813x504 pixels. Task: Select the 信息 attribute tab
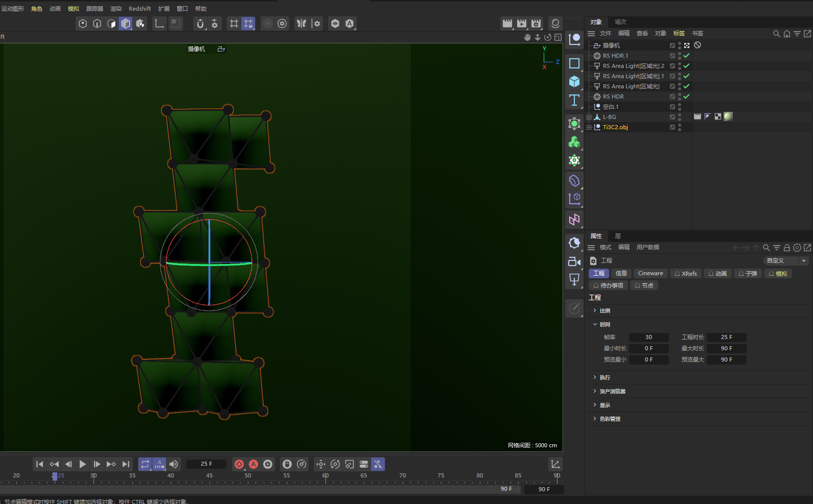(621, 274)
